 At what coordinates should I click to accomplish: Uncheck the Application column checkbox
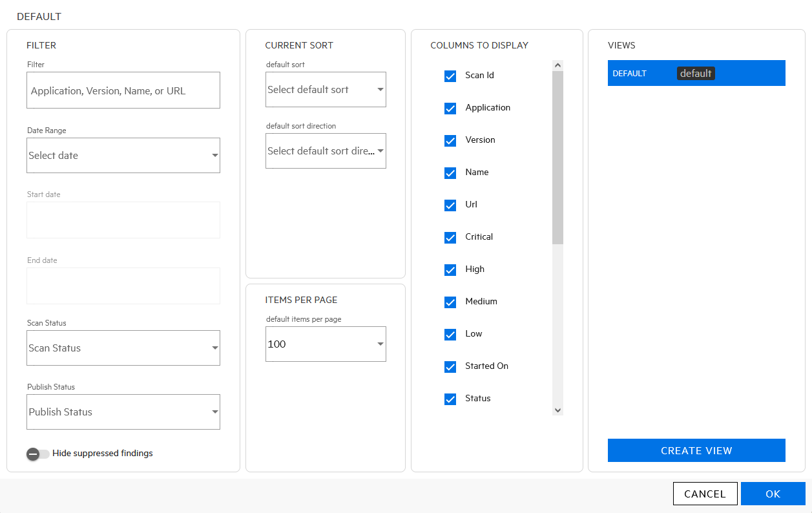click(450, 109)
